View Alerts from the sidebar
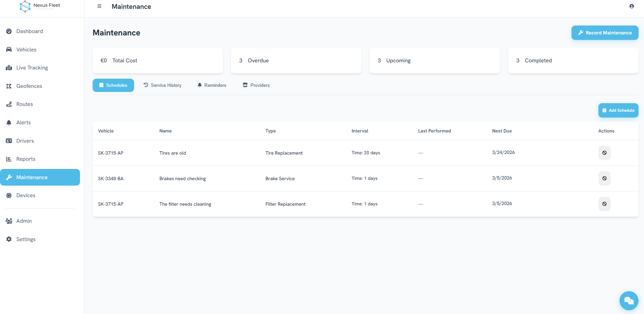 click(40, 123)
